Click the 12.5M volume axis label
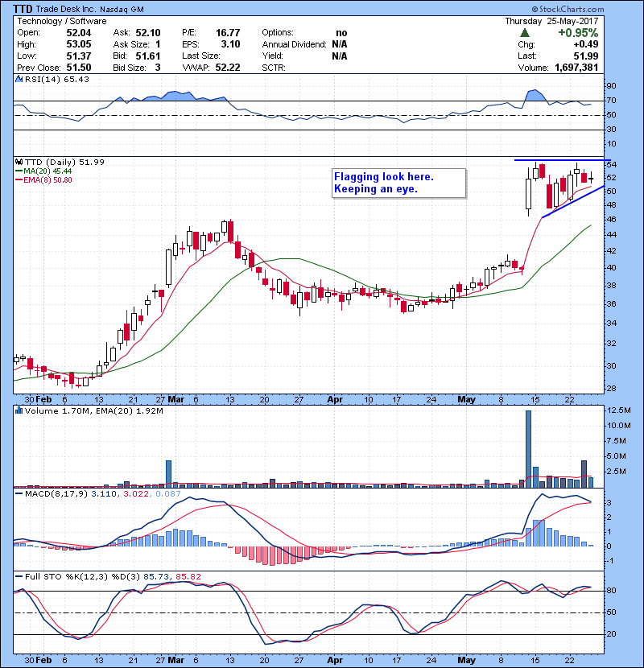Viewport: 644px width, 668px height. [x=619, y=410]
